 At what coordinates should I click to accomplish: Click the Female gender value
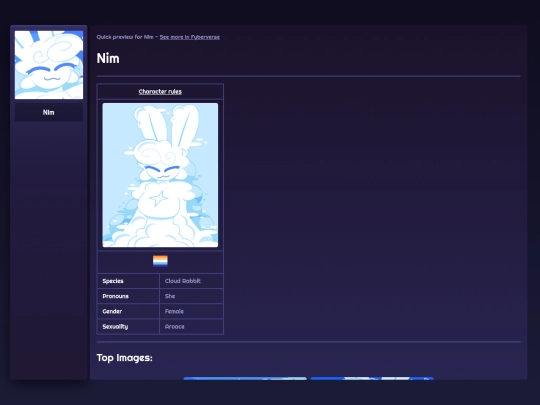pos(174,311)
